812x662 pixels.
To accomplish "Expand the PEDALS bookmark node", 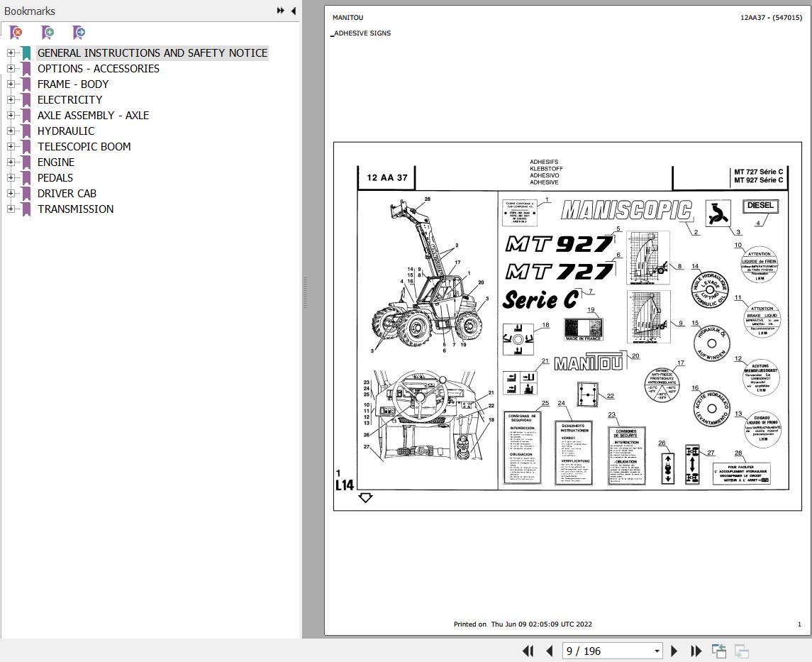I will pos(11,177).
